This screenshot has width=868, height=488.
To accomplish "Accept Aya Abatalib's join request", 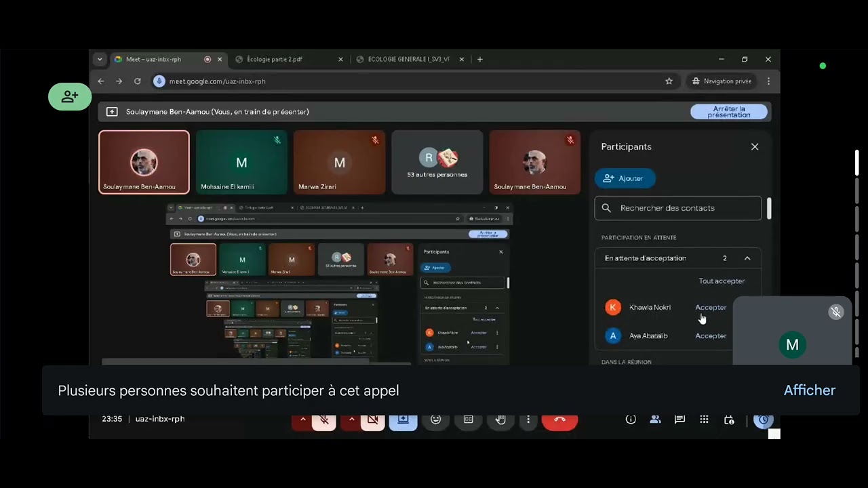I will tap(711, 336).
